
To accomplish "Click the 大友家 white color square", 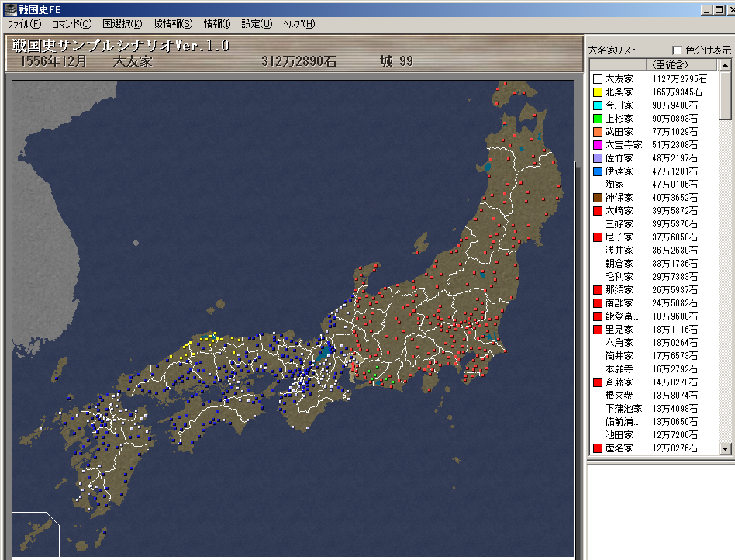I will 598,79.
